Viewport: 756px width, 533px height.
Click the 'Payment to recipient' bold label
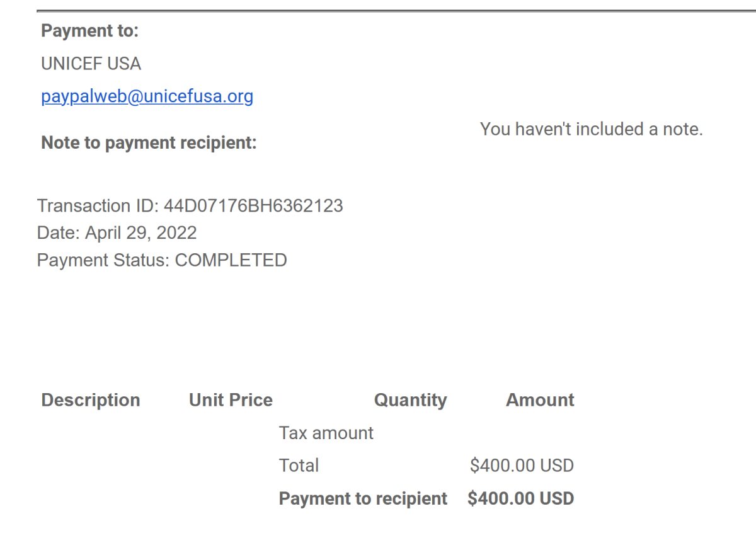(x=364, y=499)
